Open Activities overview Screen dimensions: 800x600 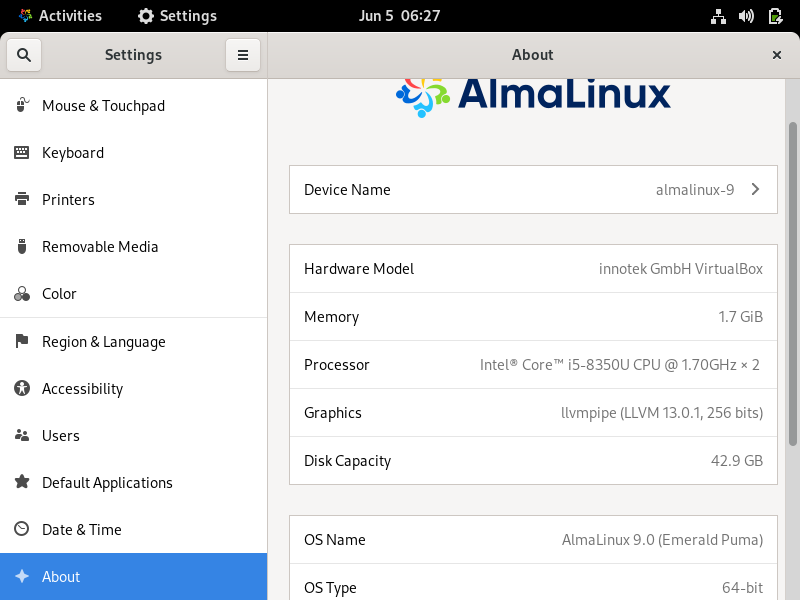pos(61,16)
